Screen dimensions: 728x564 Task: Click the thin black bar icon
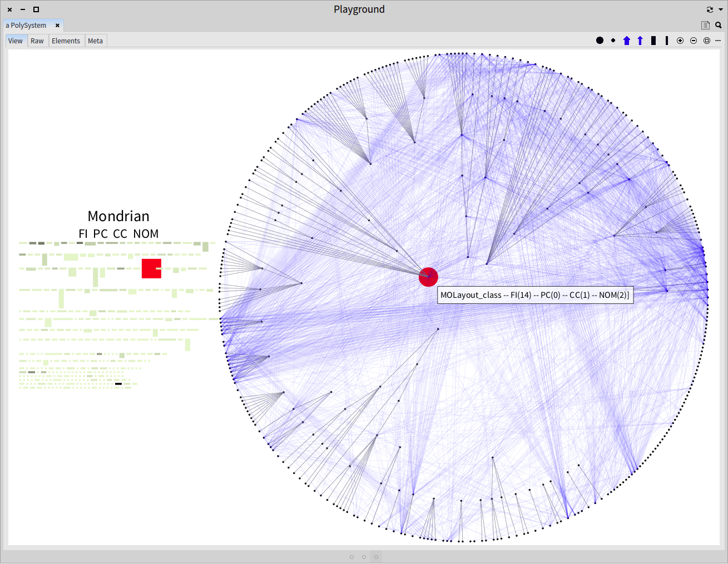(667, 41)
